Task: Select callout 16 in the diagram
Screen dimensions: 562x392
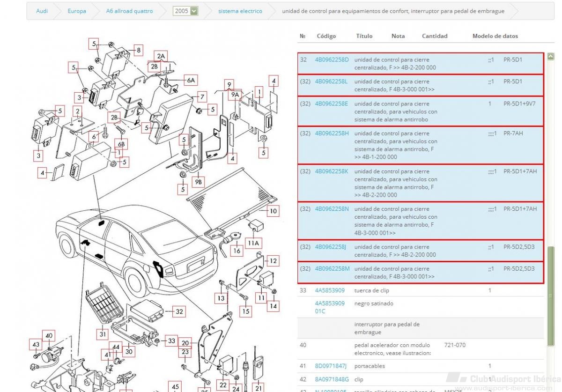Action: [237, 251]
